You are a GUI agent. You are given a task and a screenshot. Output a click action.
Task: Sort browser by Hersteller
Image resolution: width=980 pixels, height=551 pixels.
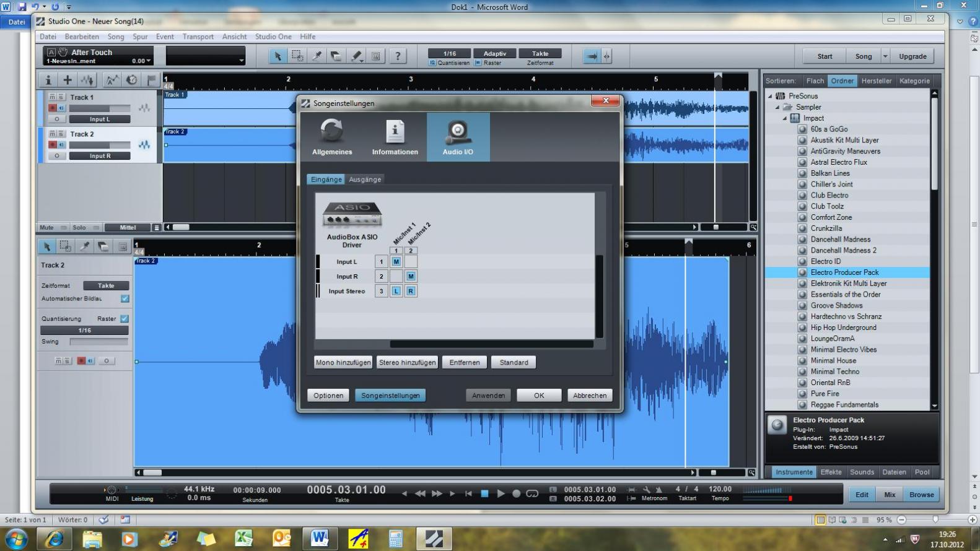click(877, 81)
